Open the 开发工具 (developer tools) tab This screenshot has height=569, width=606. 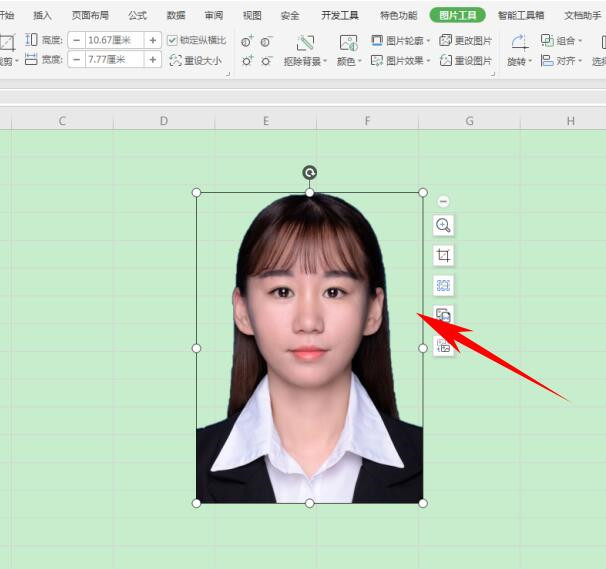[338, 16]
